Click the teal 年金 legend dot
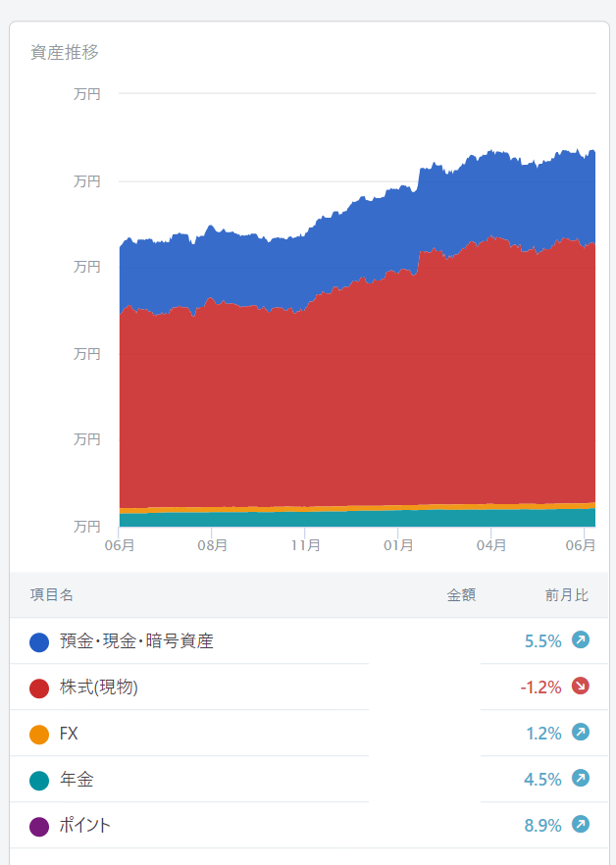The image size is (616, 865). click(39, 781)
